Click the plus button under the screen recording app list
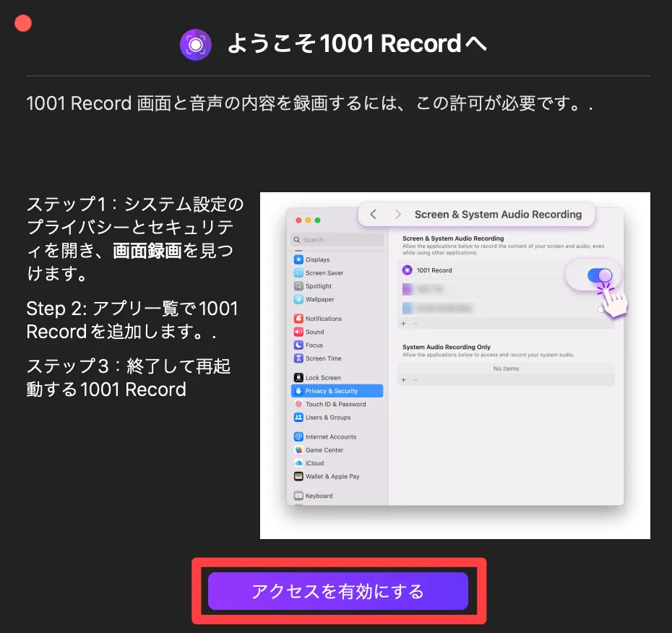Viewport: 672px width, 633px height. pos(403,324)
